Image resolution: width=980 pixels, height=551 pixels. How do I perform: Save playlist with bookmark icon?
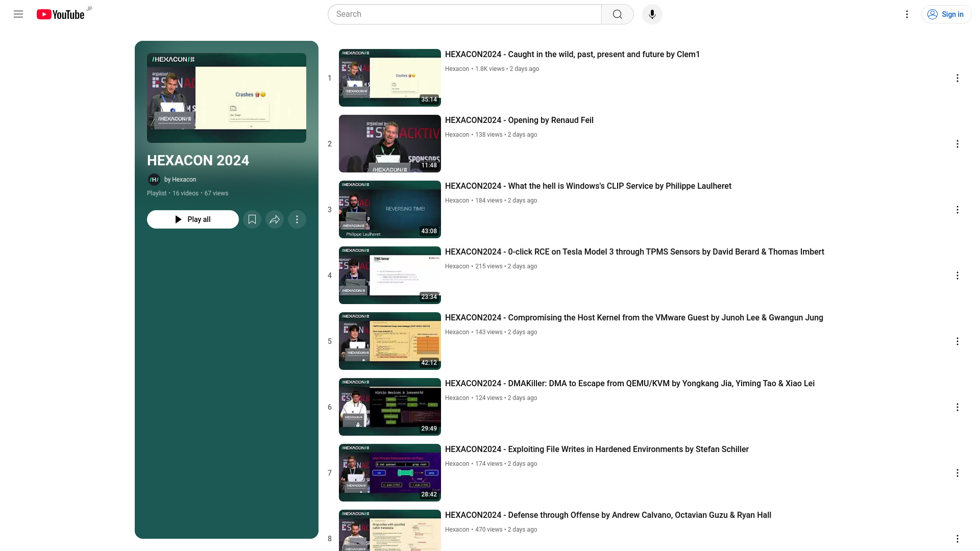point(252,219)
